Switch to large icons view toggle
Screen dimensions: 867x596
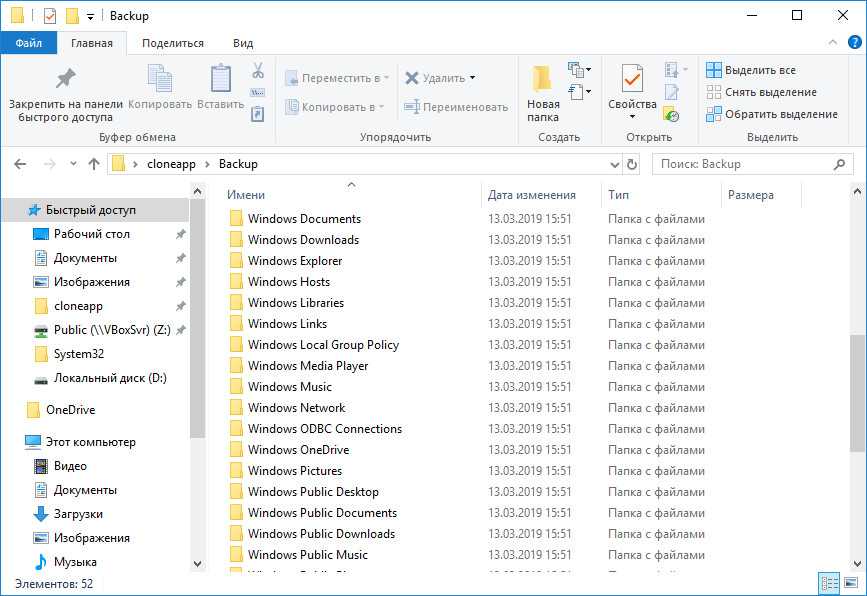point(850,583)
